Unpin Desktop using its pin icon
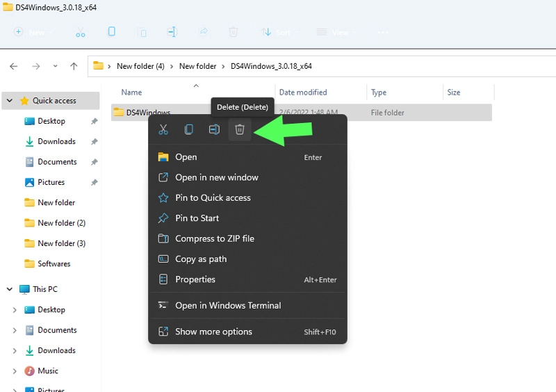556x392 pixels. click(94, 122)
